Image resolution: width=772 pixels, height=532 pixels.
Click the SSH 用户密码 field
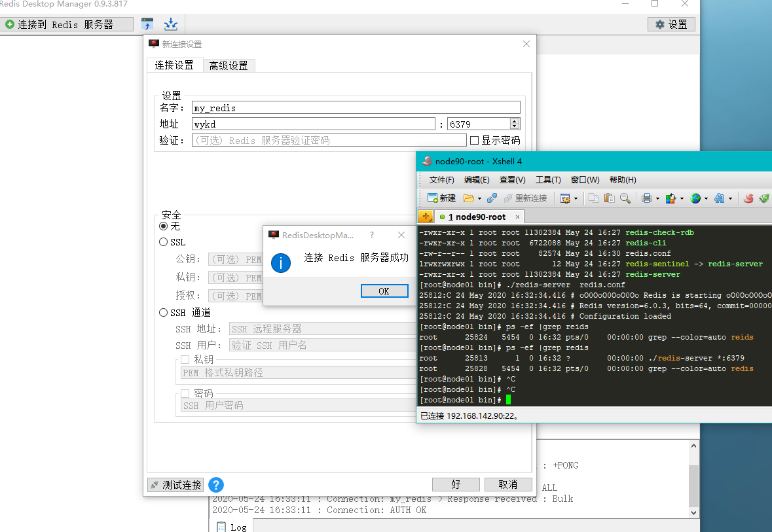[299, 406]
